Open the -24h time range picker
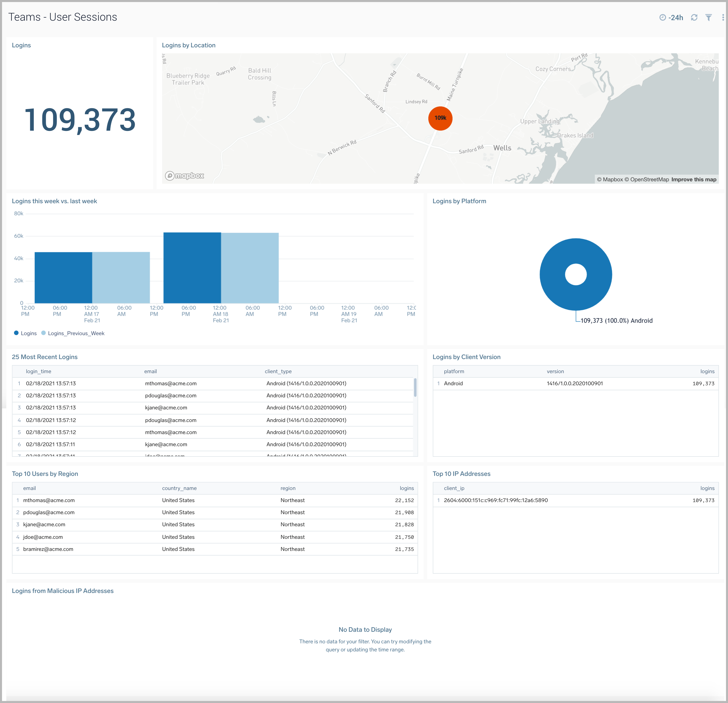Screen dimensions: 728x703 (671, 17)
